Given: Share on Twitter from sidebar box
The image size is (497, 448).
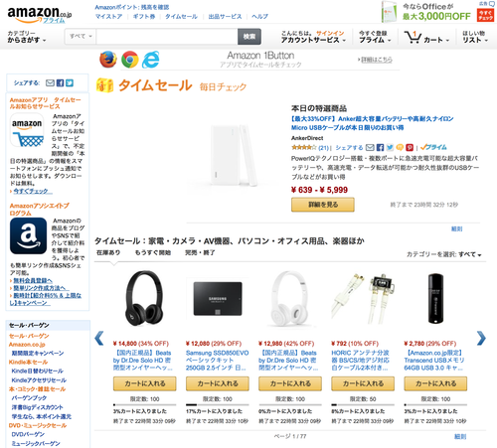Looking at the screenshot, I should (x=70, y=83).
